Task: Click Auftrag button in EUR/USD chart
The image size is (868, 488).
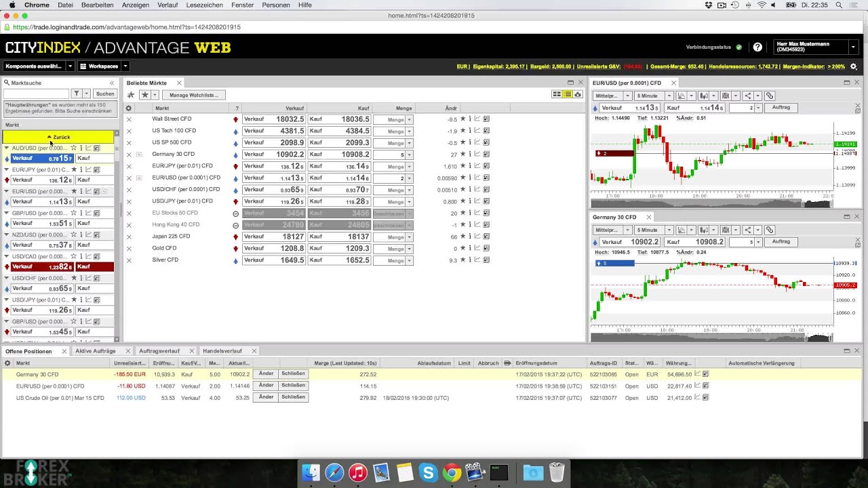Action: [x=781, y=108]
